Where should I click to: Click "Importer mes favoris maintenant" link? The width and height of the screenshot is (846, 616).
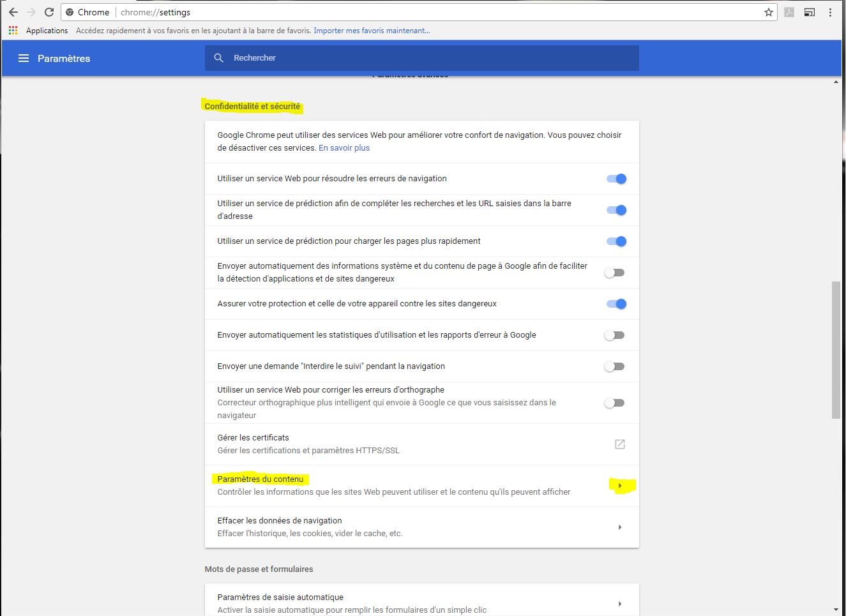[372, 30]
